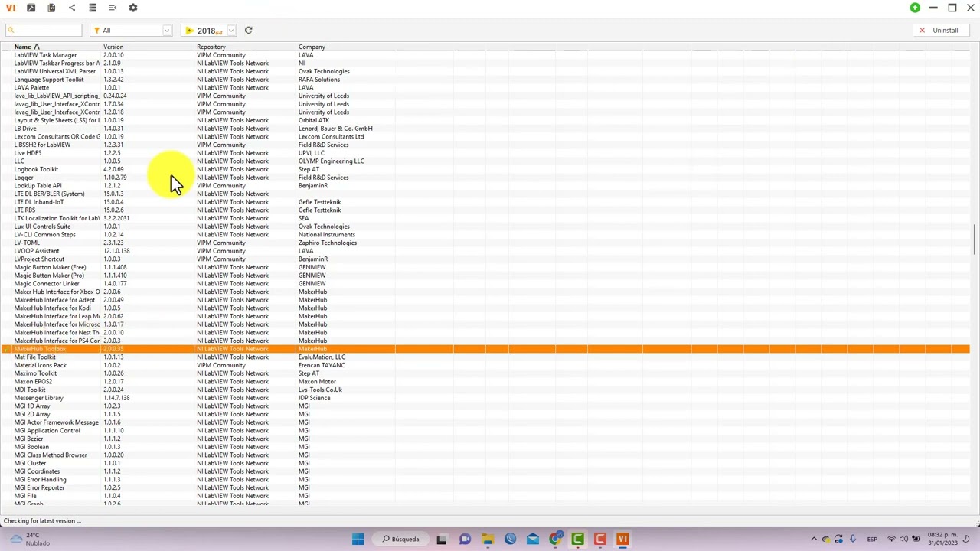Open VIPM icon in taskbar

point(622,539)
